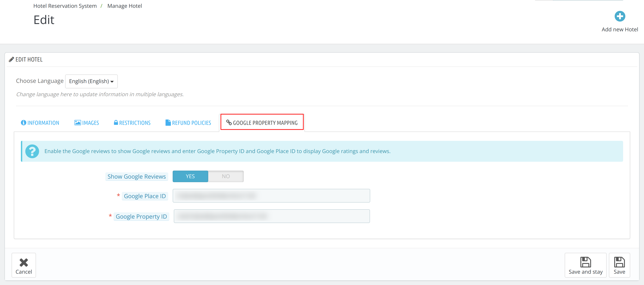Switch to the INFORMATION tab
Viewport: 644px width, 285px height.
tap(39, 122)
